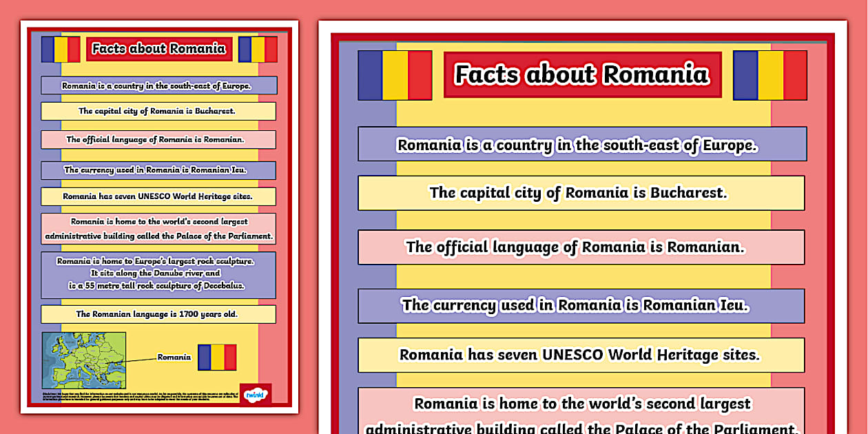Click the right flag on the small poster
868x434 pixels.
[x=258, y=50]
